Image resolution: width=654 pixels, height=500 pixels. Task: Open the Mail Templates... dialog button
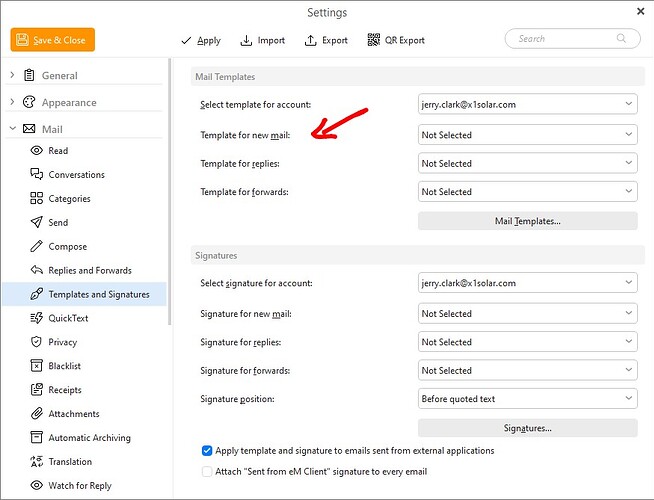click(x=527, y=221)
